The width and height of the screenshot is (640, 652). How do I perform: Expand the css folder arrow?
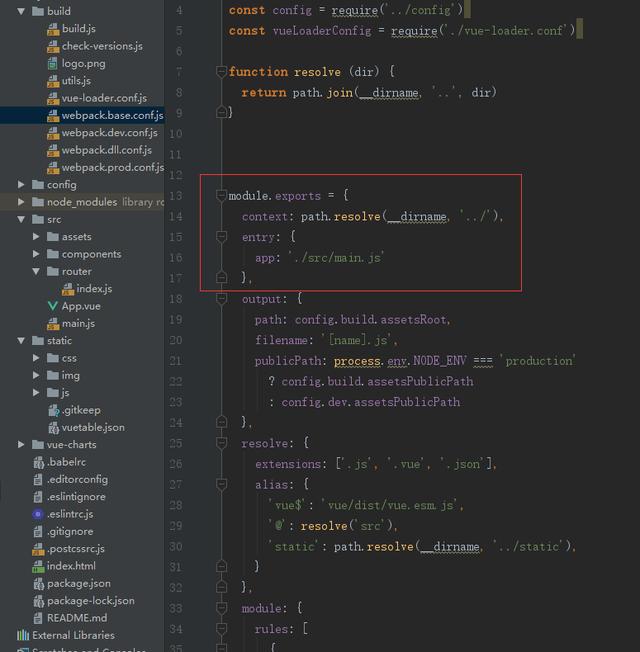[36, 358]
